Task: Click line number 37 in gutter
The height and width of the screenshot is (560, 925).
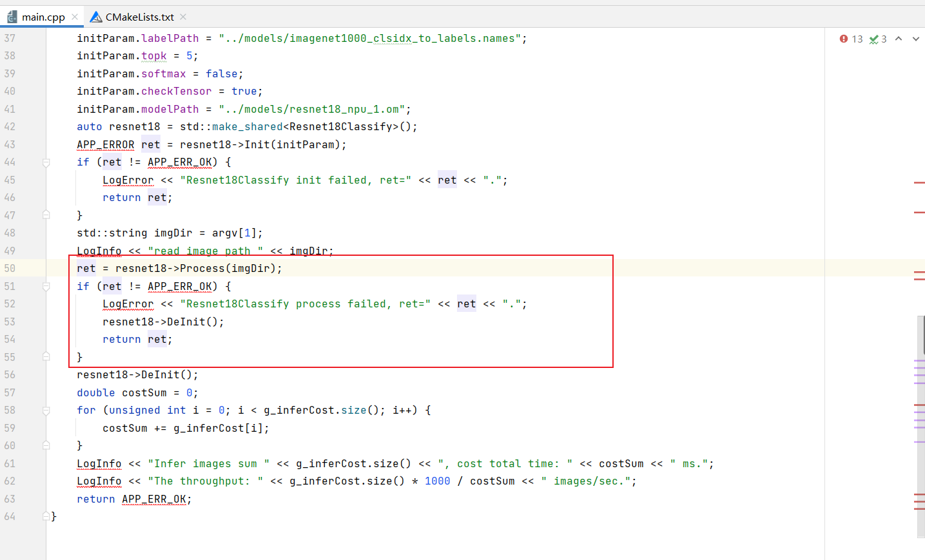Action: tap(10, 39)
